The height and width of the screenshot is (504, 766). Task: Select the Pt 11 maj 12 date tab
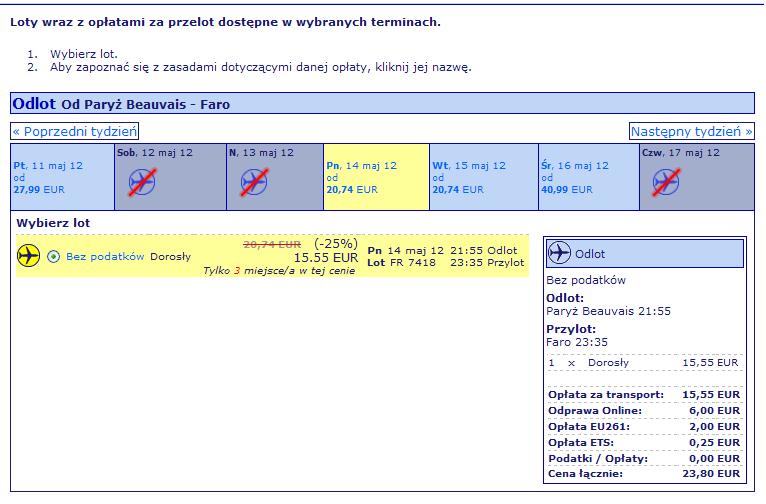click(62, 177)
